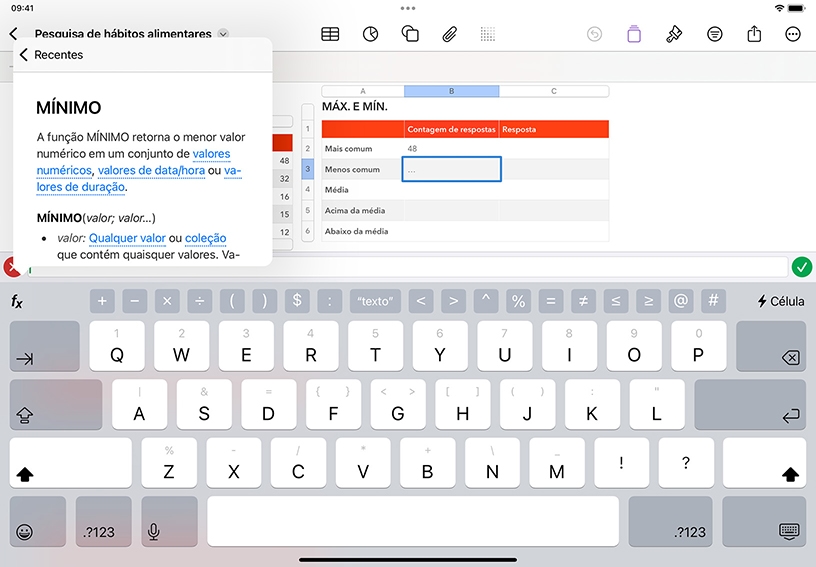
Task: Open the emoji keyboard
Action: 38,521
